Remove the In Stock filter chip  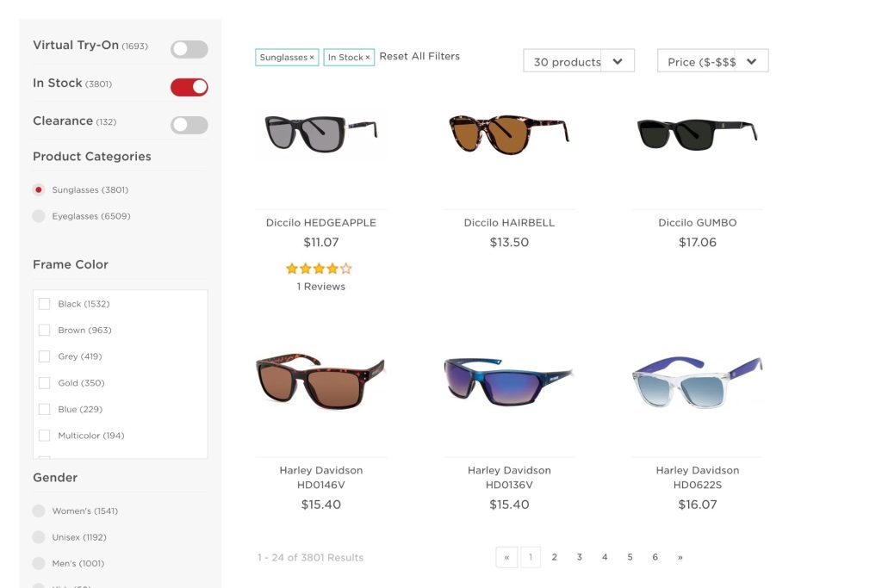(366, 56)
